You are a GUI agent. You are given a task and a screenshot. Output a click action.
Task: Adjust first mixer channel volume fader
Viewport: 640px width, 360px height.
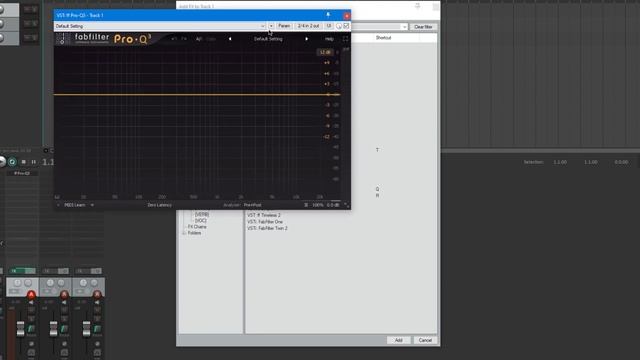20,329
